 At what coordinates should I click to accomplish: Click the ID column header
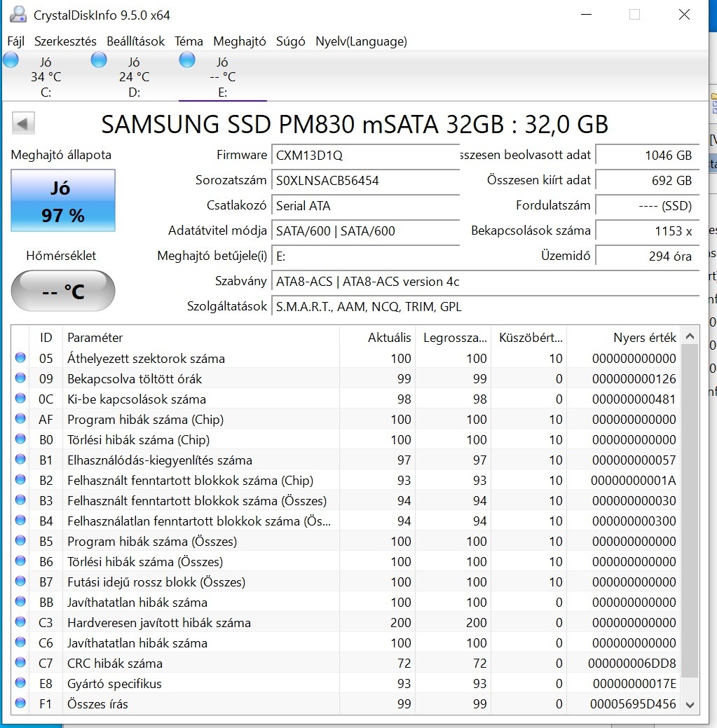coord(46,338)
